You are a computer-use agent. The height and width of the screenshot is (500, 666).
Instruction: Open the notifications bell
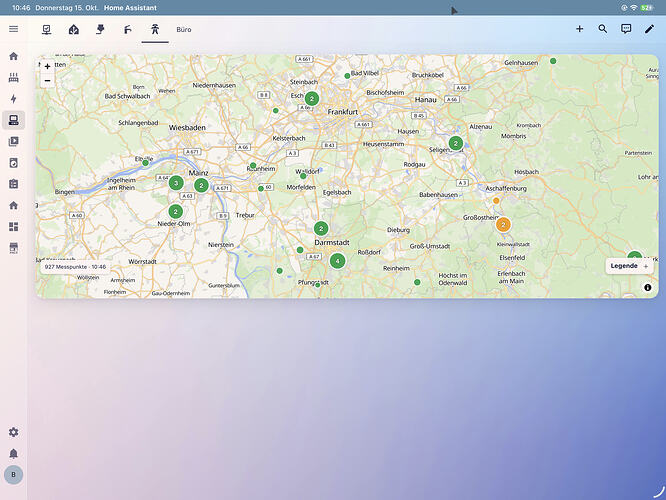coord(14,454)
